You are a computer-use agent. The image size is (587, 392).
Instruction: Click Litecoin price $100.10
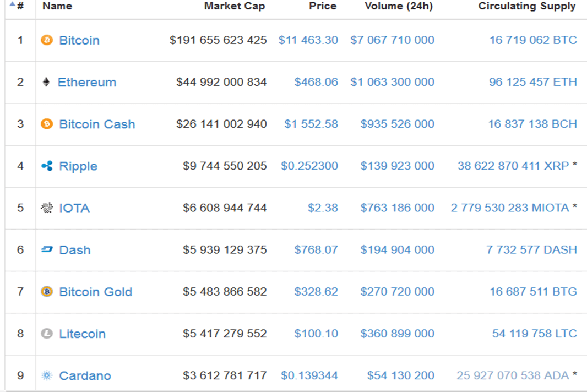pos(316,334)
